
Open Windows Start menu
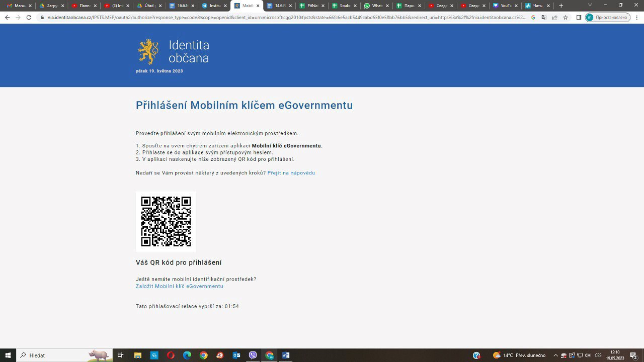(8, 355)
